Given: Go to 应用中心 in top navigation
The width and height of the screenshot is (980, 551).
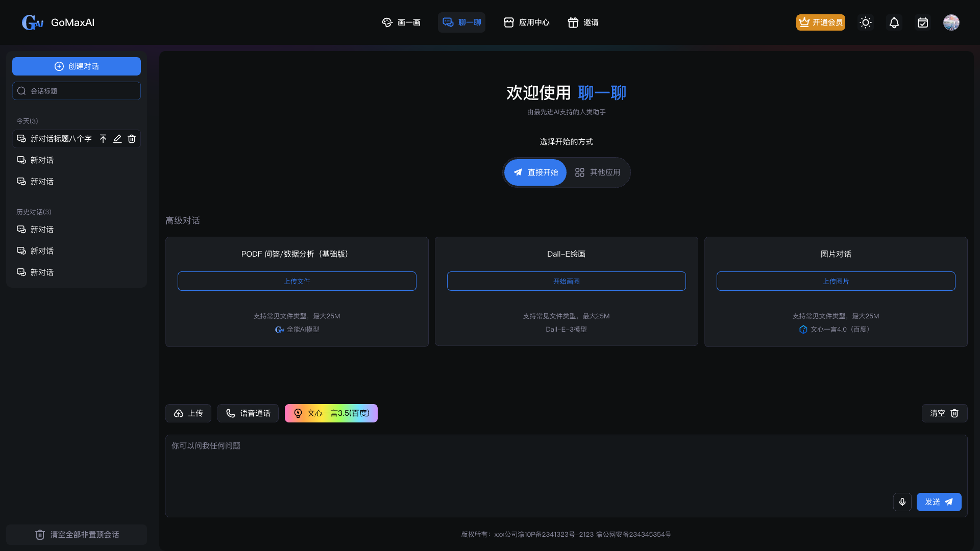Looking at the screenshot, I should (526, 22).
